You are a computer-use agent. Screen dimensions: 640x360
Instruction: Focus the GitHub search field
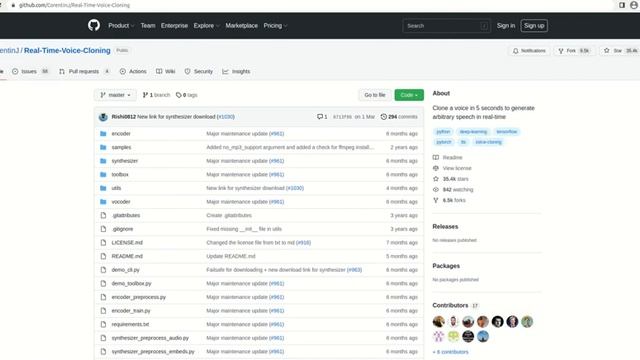(x=446, y=26)
